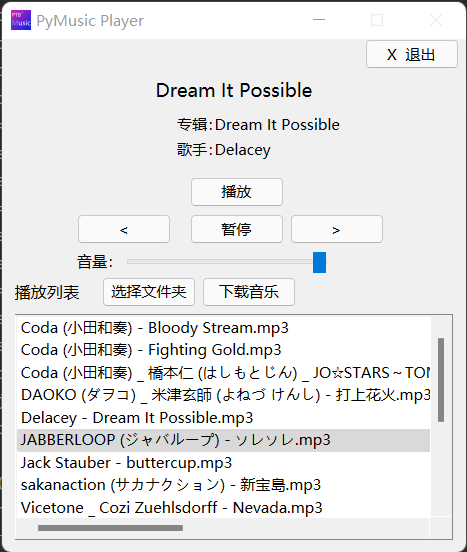This screenshot has width=467, height=552.
Task: Click the 播放 (play) button
Action: tap(237, 192)
